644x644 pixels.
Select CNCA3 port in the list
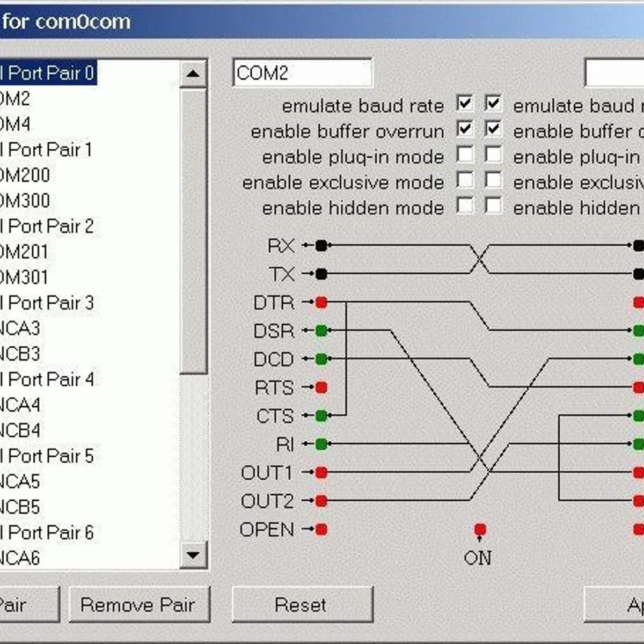(20, 328)
